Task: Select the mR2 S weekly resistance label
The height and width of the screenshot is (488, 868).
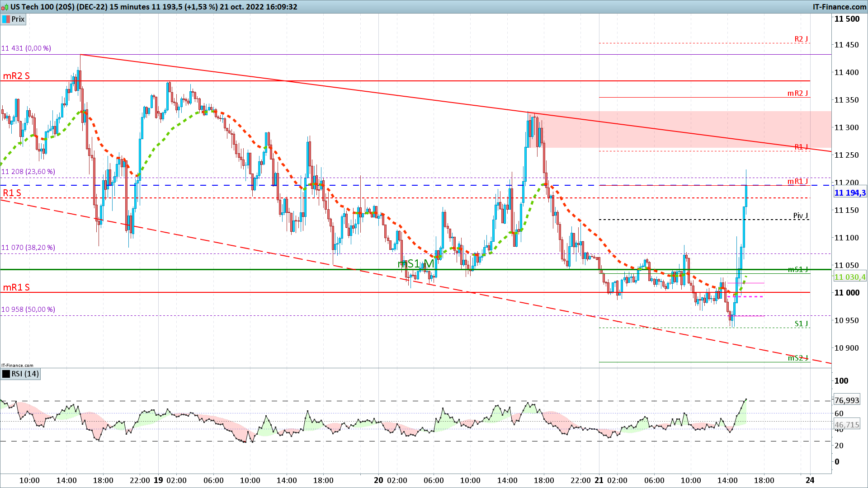Action: click(x=16, y=76)
